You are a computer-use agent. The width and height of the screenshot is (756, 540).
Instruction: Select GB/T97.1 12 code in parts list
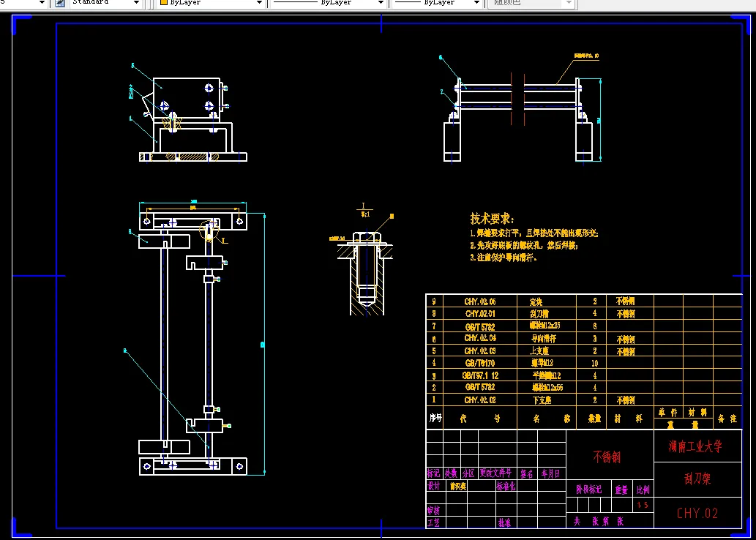(480, 375)
